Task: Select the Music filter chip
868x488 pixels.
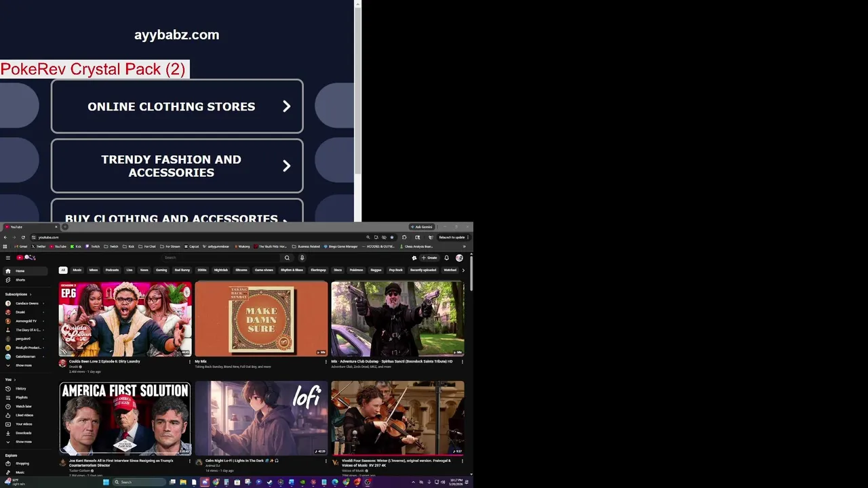Action: coord(77,270)
